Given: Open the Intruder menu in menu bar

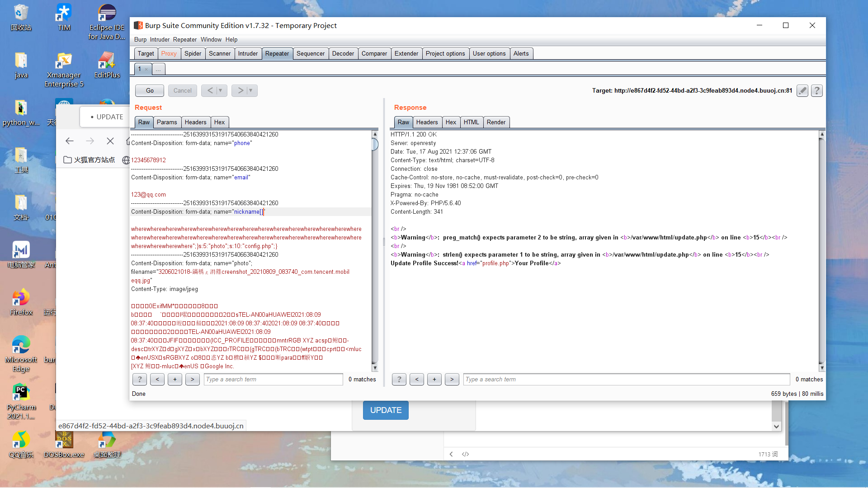Looking at the screenshot, I should tap(160, 39).
